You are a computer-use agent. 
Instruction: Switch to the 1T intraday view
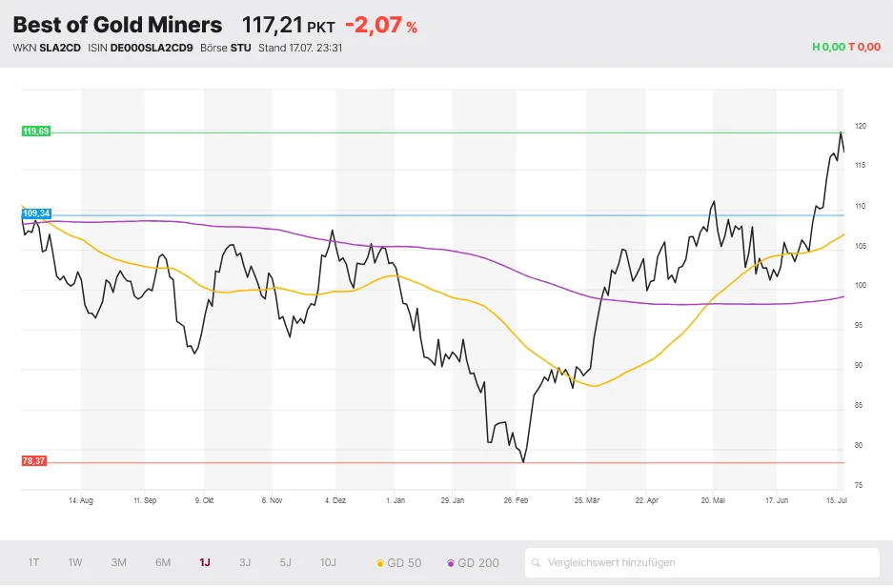[x=32, y=562]
